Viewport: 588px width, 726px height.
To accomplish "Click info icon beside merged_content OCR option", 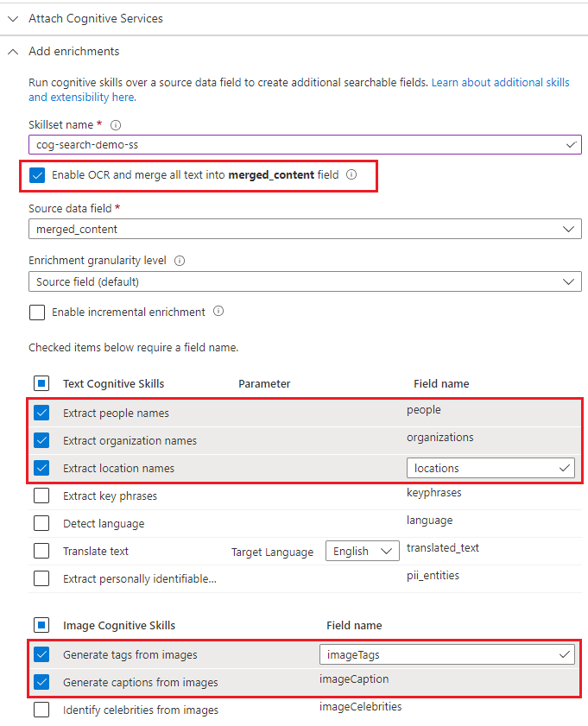I will tap(351, 174).
